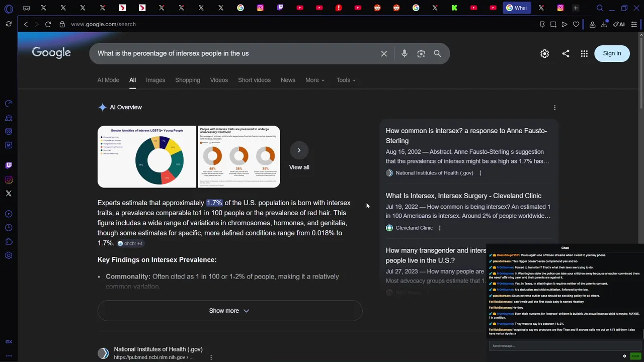Open the ohchr +4 sources chip
Viewport: 644px width, 362px height.
click(130, 243)
